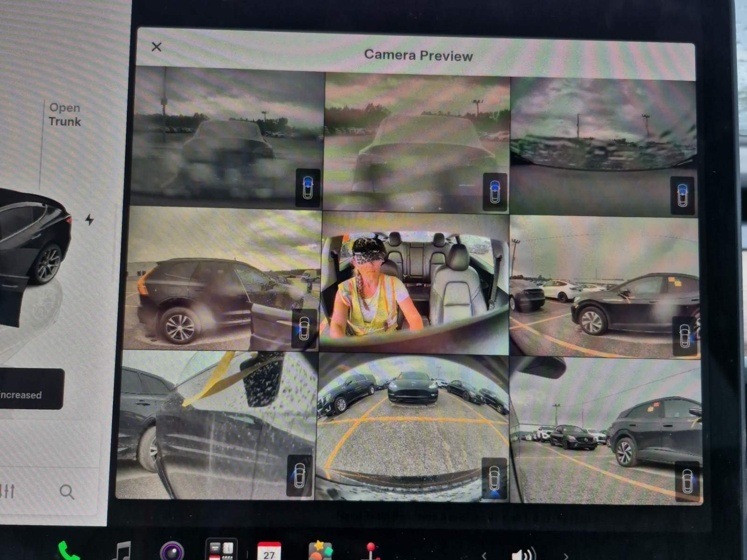Open the top-center front camera feed
Image resolution: width=747 pixels, height=560 pixels.
417,142
